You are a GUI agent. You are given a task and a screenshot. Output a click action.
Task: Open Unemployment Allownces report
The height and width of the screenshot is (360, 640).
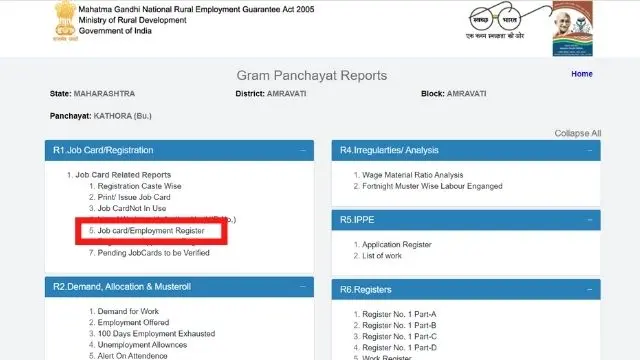click(142, 345)
